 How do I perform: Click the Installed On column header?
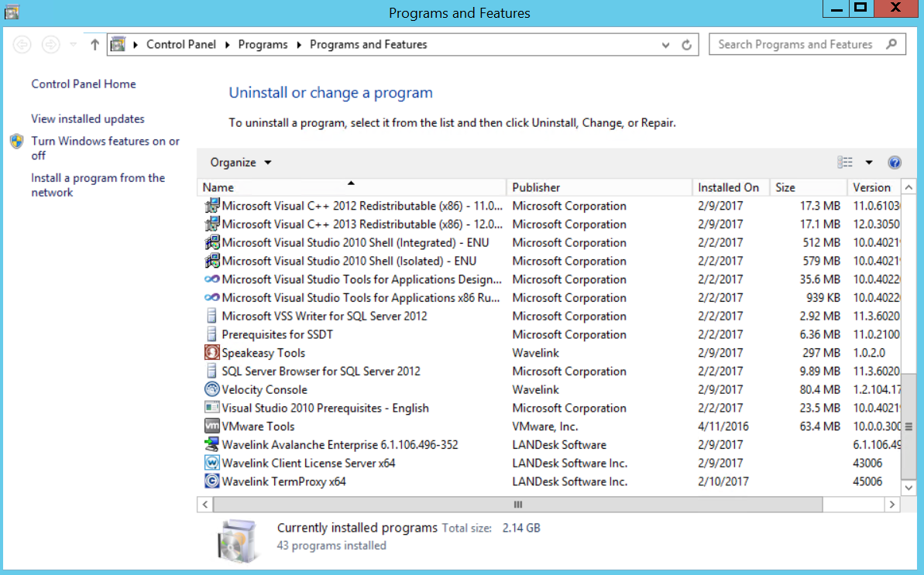click(x=726, y=187)
